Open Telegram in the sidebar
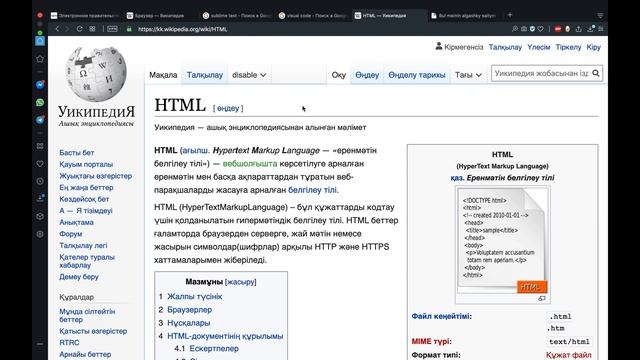Screen dimensions: 640x360 pyautogui.click(x=40, y=120)
